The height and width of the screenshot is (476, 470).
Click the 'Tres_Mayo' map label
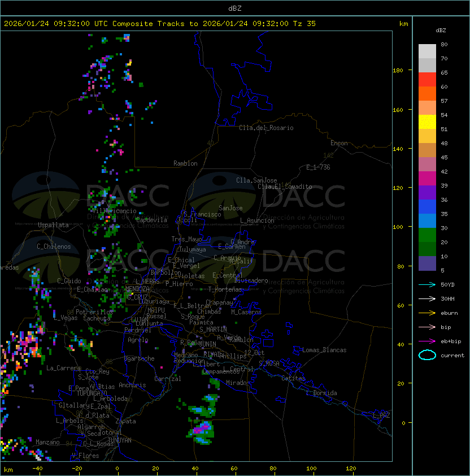[x=186, y=239]
